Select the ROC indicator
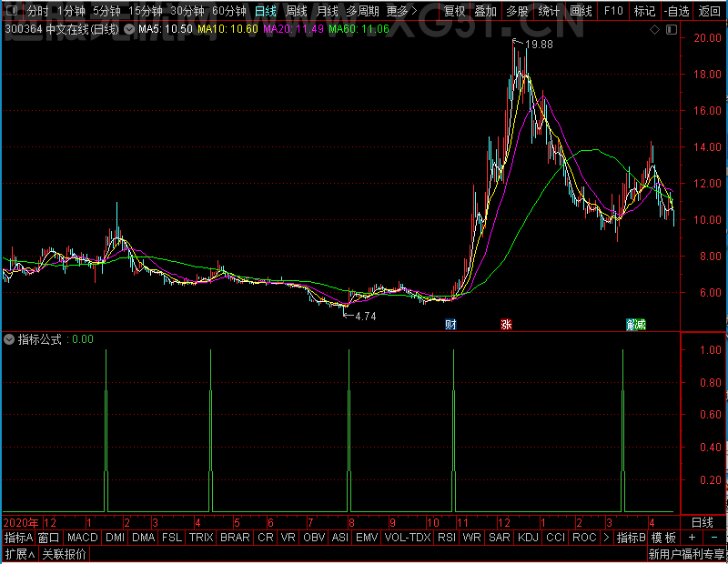 [584, 538]
